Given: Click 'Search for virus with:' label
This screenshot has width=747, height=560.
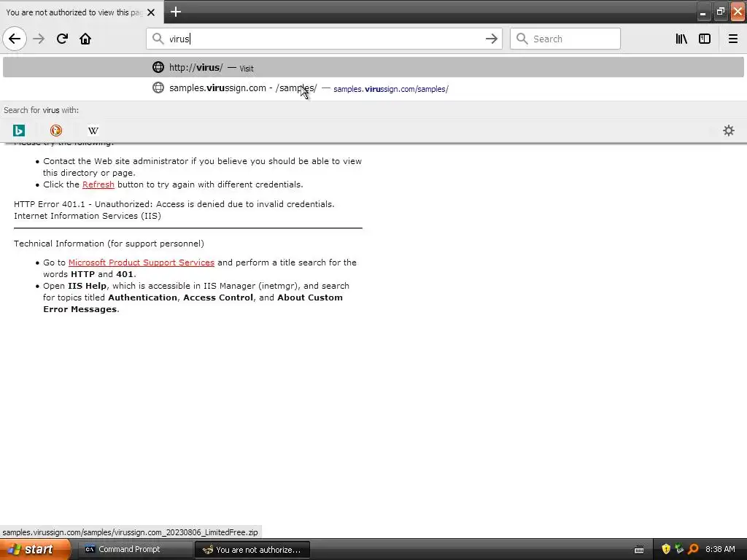Looking at the screenshot, I should [x=41, y=110].
